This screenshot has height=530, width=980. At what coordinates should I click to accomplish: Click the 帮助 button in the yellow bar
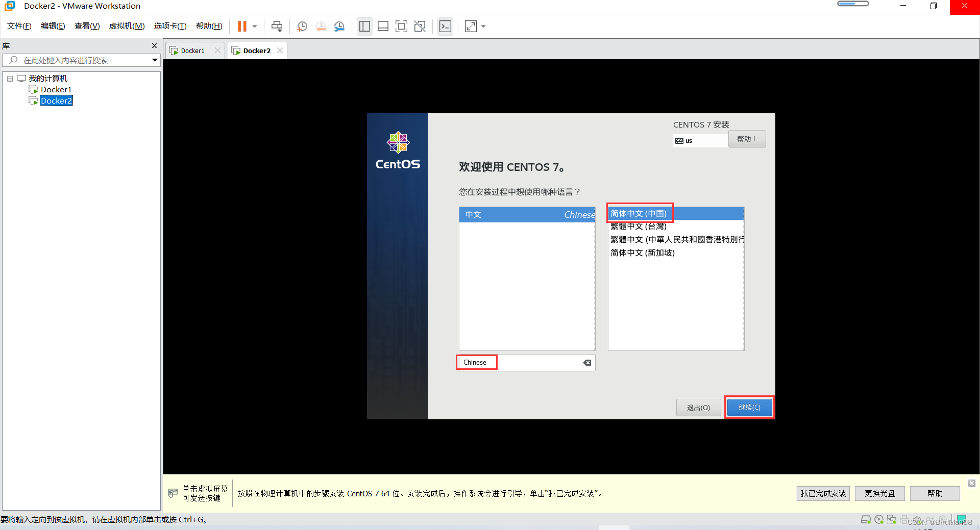[935, 493]
